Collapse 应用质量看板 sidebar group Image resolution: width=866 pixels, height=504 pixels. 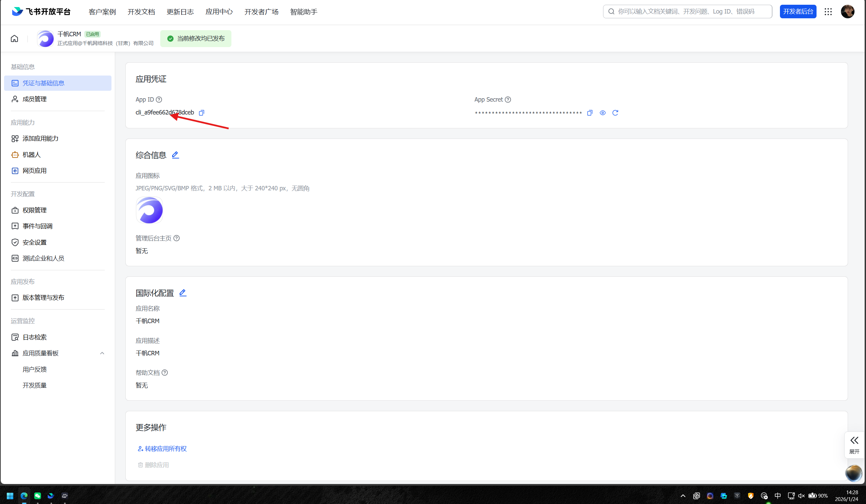(102, 353)
